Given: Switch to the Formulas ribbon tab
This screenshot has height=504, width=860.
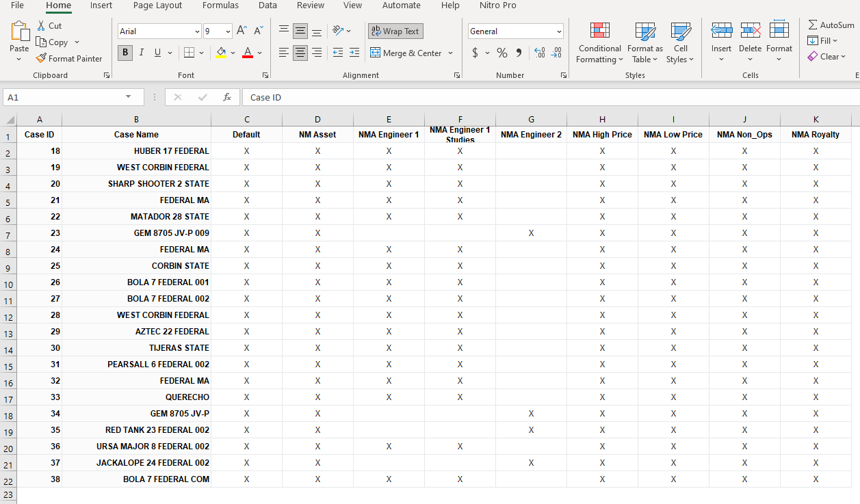Looking at the screenshot, I should 220,5.
